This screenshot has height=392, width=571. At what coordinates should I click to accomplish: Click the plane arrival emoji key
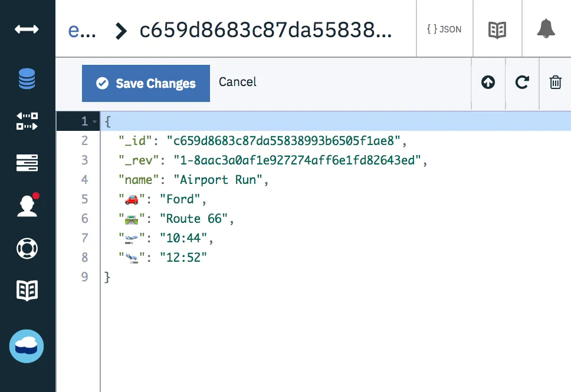[x=132, y=258]
